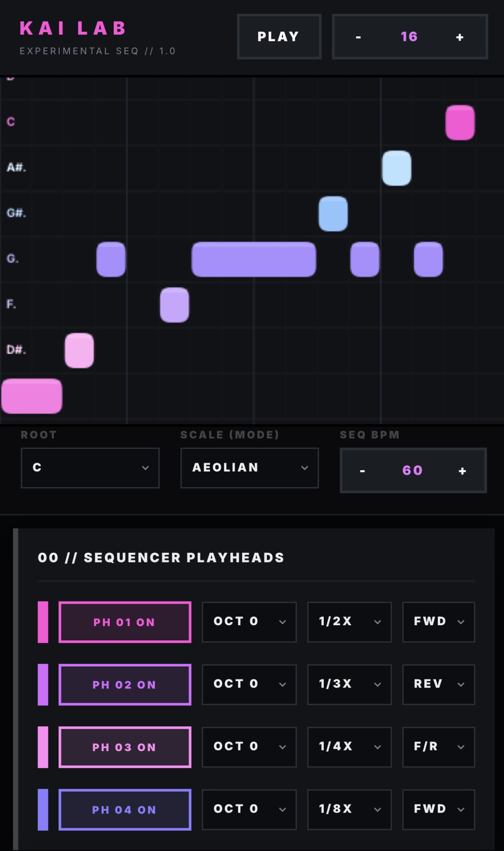
Task: Open the Aeolian scale mode dropdown
Action: [x=249, y=468]
